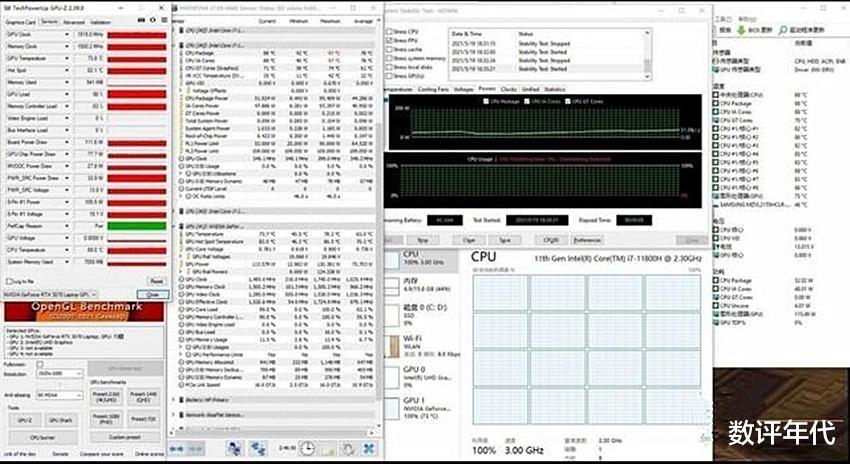Image resolution: width=850 pixels, height=464 pixels.
Task: Launch FurMark CPU burner tool
Action: (x=43, y=437)
